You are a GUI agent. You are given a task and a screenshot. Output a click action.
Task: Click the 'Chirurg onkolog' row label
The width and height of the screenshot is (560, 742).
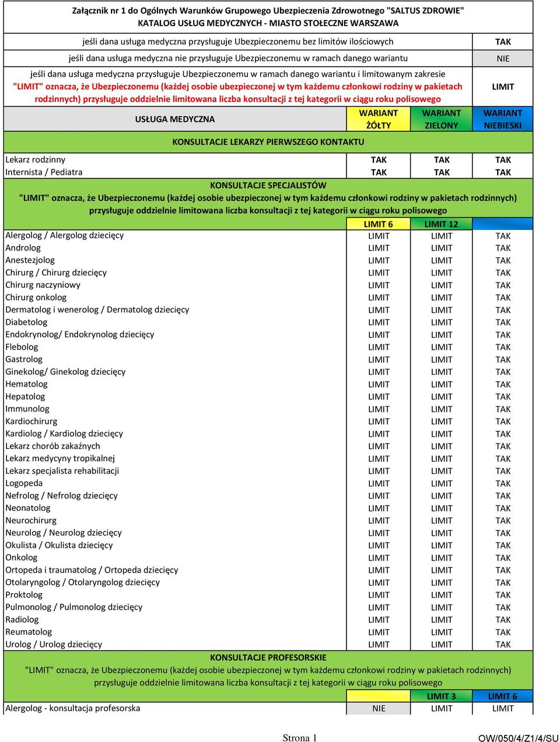point(36,297)
